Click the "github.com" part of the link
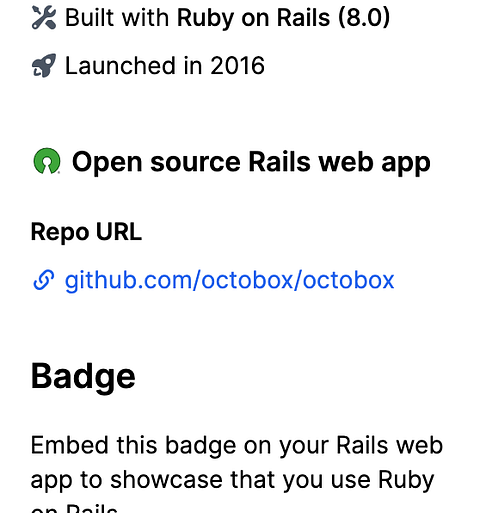Screen dimensions: 480x513 129,280
